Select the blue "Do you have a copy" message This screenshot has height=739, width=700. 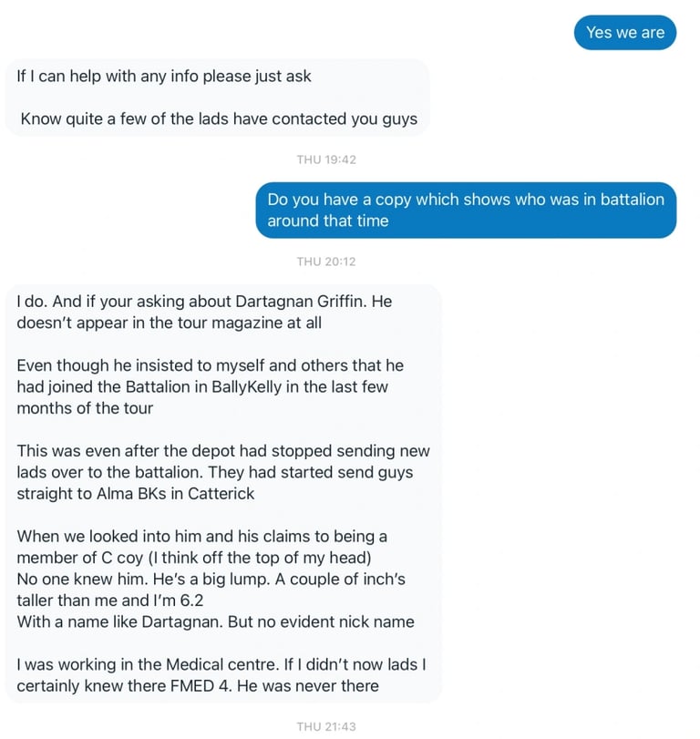click(x=466, y=210)
